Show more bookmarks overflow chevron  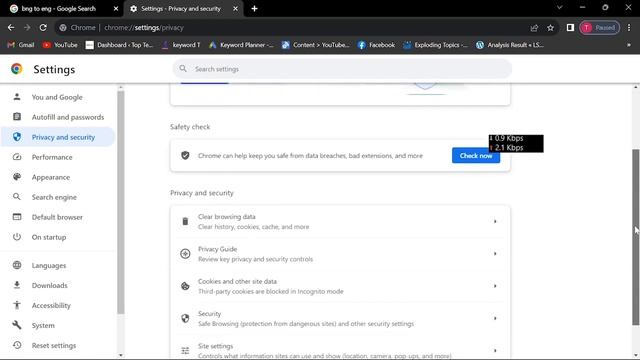[x=629, y=45]
